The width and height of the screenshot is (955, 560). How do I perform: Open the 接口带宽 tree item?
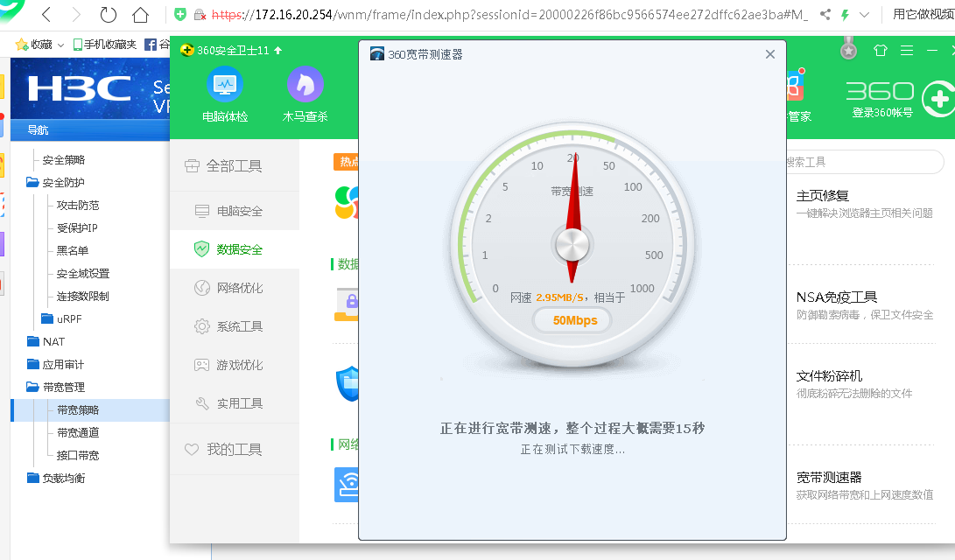coord(78,455)
